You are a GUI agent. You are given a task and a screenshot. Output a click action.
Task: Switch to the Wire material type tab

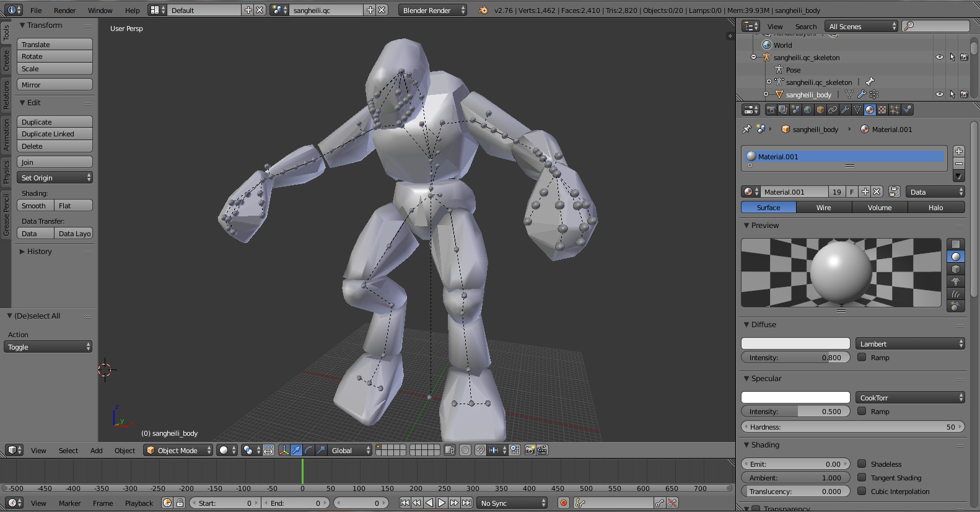point(823,208)
